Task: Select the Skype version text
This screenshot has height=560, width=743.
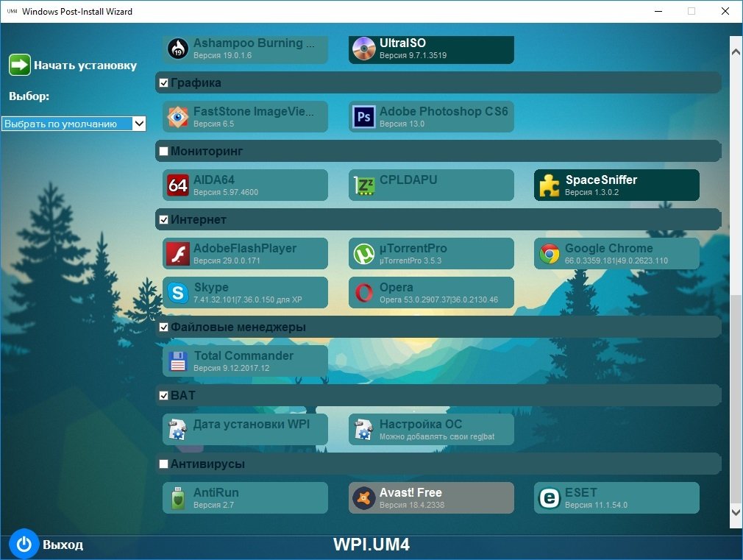Action: click(247, 300)
